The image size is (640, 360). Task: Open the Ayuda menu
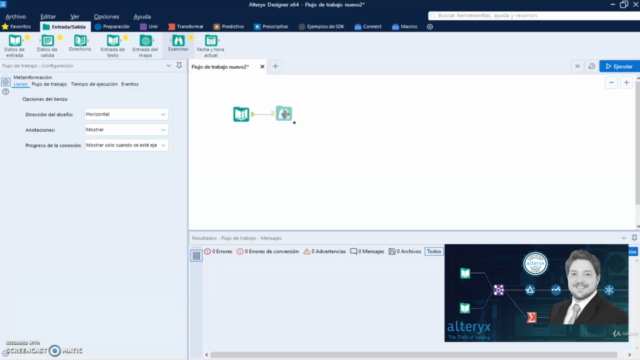(x=142, y=17)
